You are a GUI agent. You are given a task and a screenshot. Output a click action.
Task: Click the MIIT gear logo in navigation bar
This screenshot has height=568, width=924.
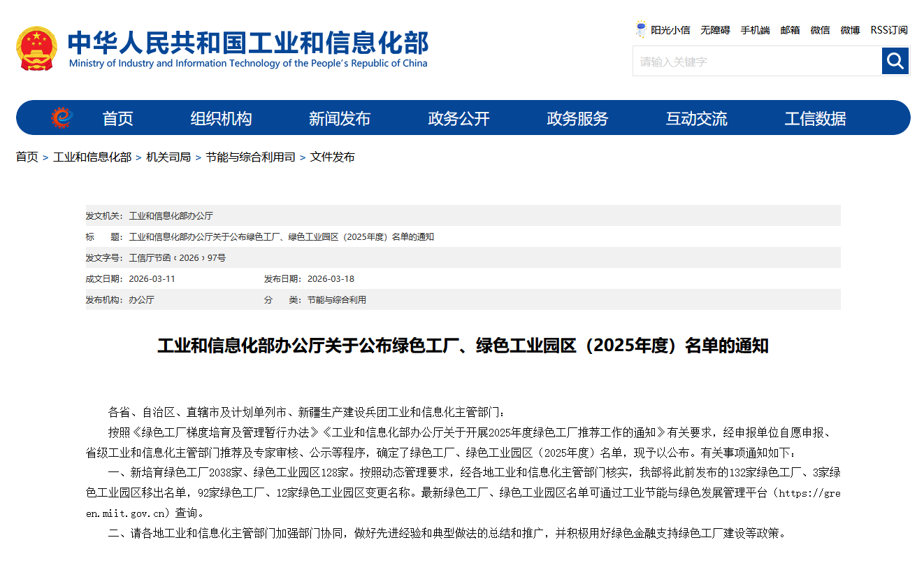tap(62, 118)
